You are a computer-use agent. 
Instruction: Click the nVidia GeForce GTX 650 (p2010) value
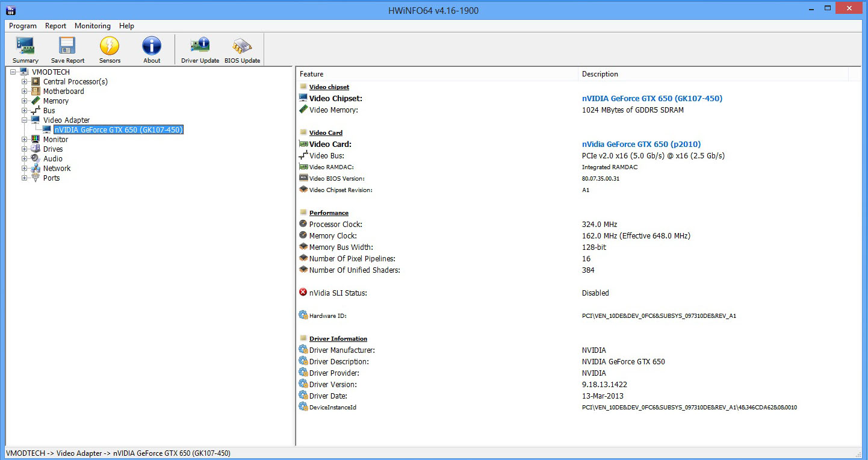641,144
